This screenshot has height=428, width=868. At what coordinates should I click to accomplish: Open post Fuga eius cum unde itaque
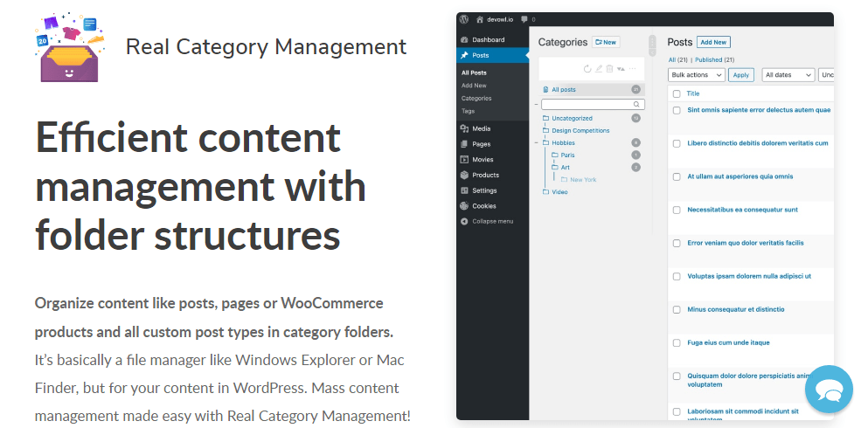click(728, 342)
